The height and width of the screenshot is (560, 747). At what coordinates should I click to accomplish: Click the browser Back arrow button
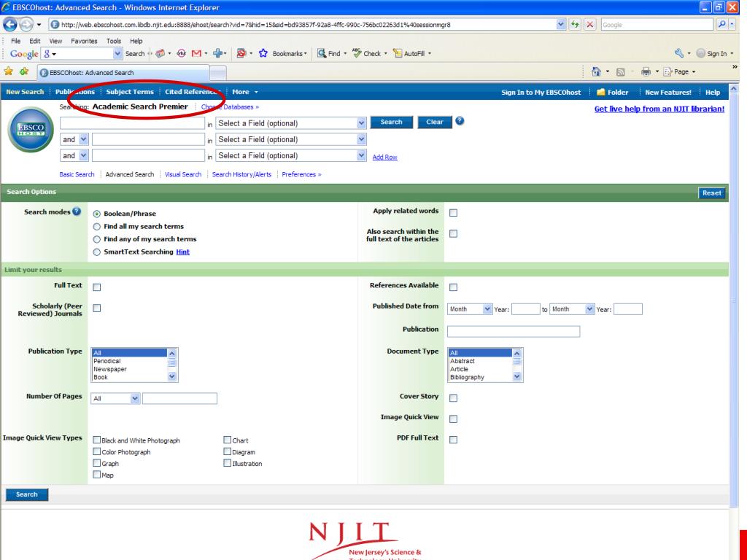pyautogui.click(x=10, y=24)
